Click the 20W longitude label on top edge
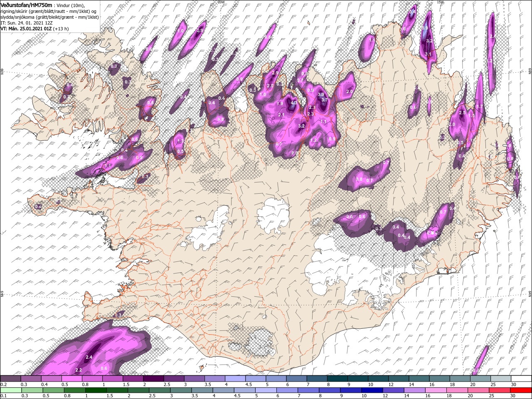 pos(221,2)
